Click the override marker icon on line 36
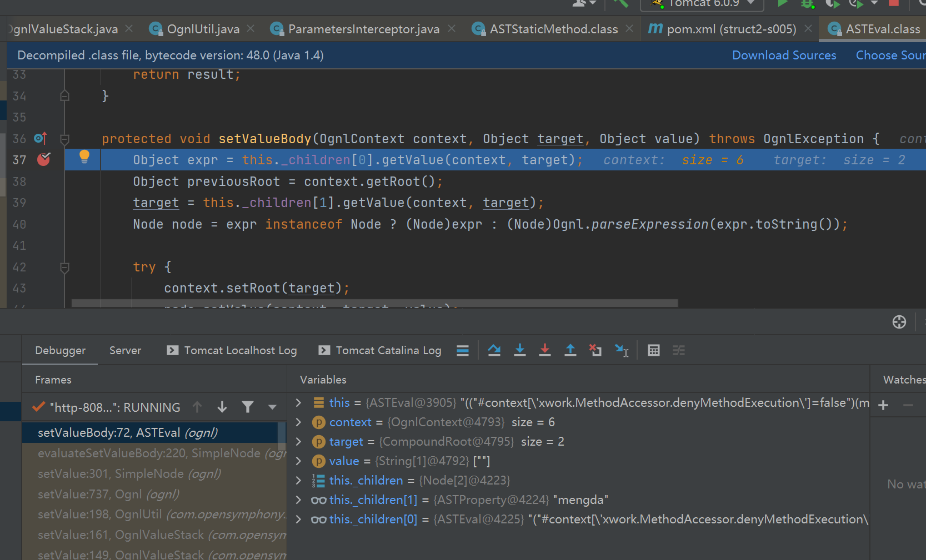The height and width of the screenshot is (560, 926). coord(41,138)
